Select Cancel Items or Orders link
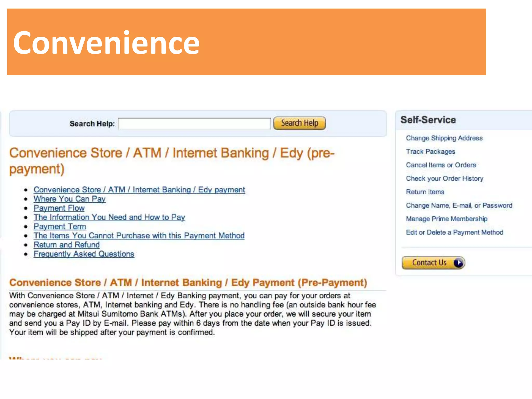 click(x=441, y=165)
